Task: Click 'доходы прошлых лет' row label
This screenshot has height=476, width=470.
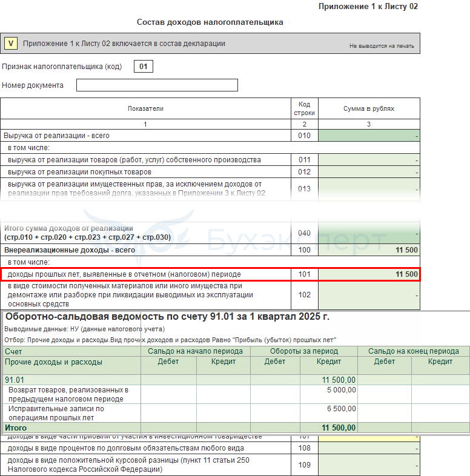Action: (124, 274)
